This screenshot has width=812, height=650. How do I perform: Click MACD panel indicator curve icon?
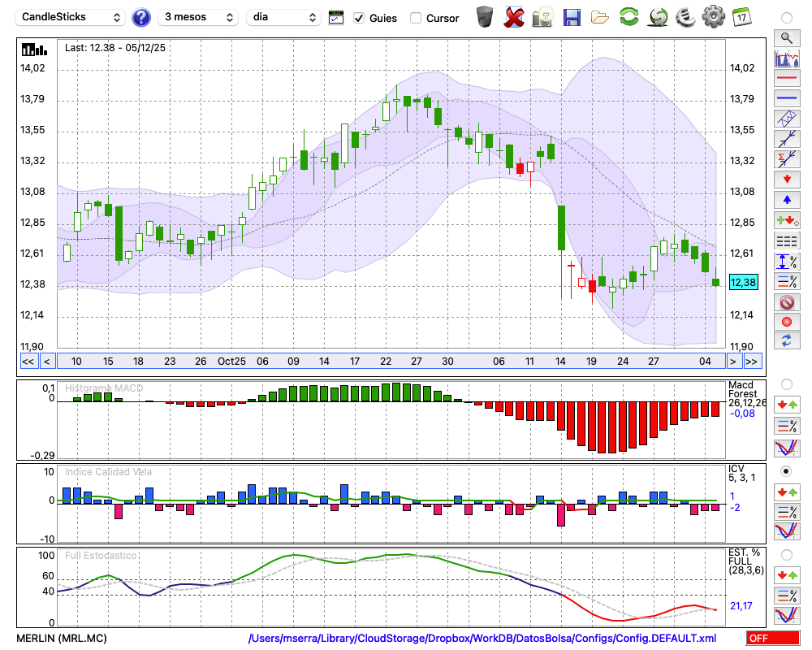(x=787, y=448)
